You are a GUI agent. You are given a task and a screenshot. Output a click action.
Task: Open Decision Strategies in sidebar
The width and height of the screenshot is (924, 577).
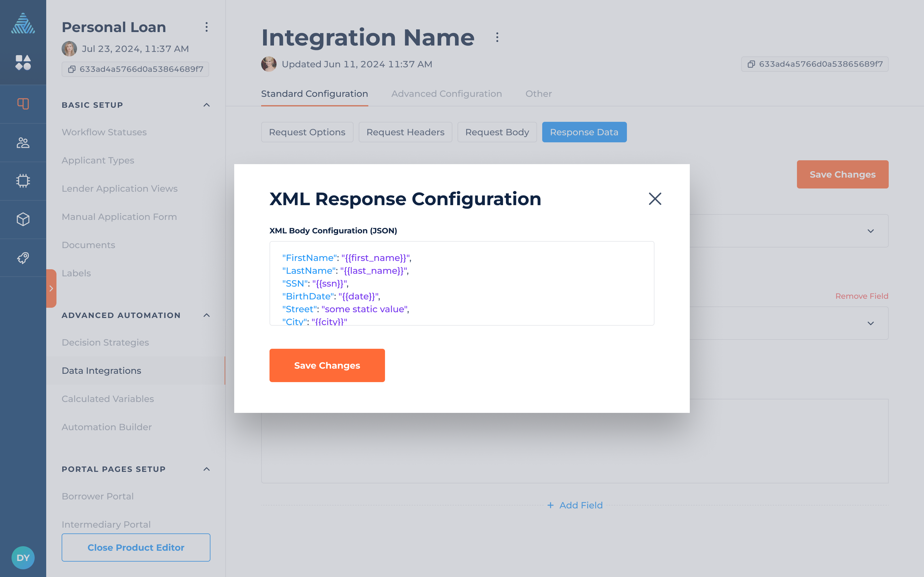coord(105,342)
